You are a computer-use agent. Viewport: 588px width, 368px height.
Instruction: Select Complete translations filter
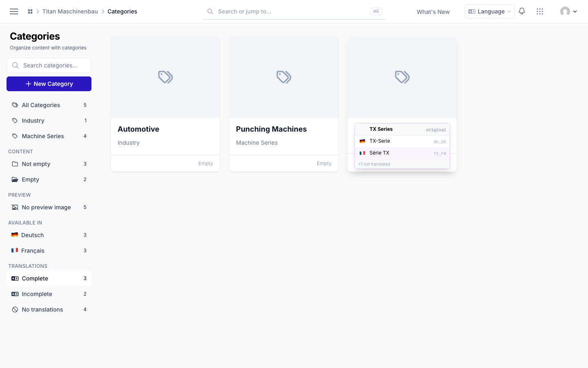click(49, 278)
